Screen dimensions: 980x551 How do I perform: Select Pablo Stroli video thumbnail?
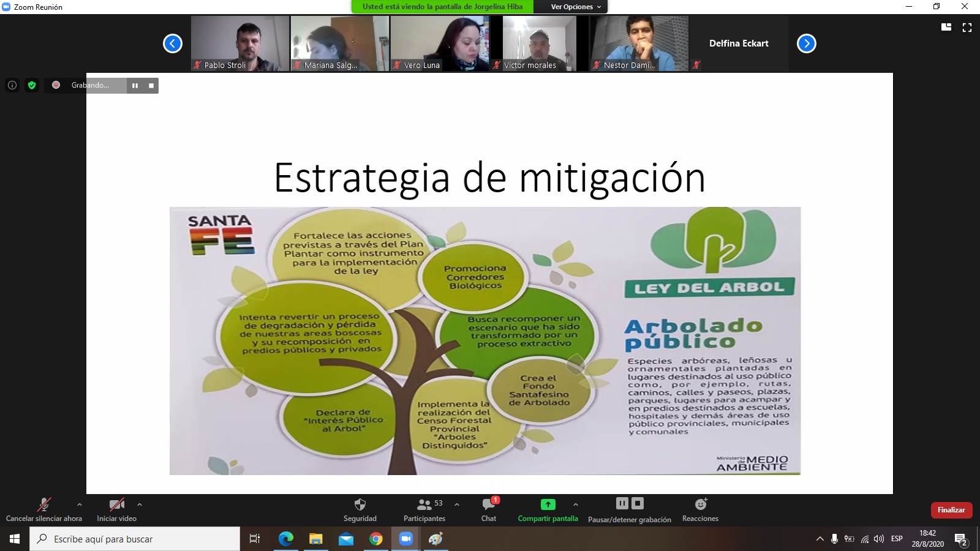coord(240,43)
